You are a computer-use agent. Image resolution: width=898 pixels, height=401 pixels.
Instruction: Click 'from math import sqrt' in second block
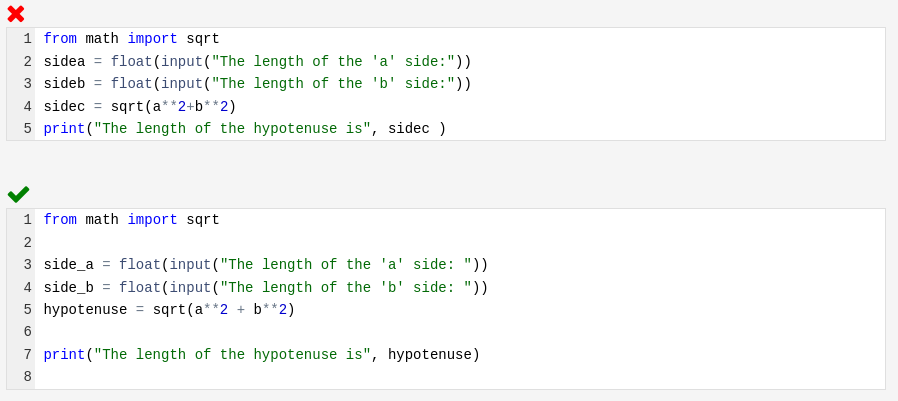point(131,220)
